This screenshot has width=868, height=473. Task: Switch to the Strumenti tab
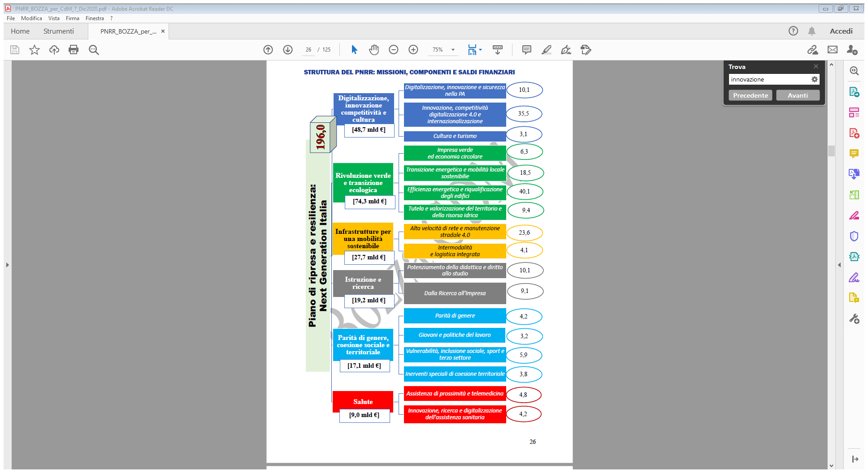click(58, 31)
